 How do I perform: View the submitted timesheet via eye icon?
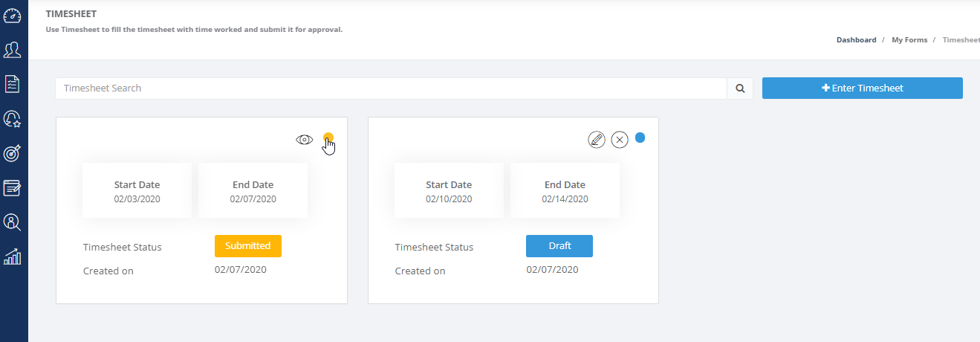[x=304, y=139]
